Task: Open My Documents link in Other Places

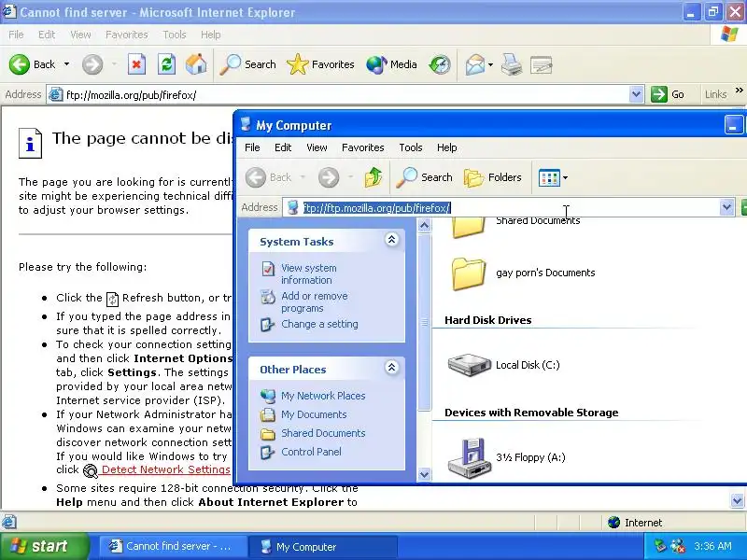Action: coord(314,414)
